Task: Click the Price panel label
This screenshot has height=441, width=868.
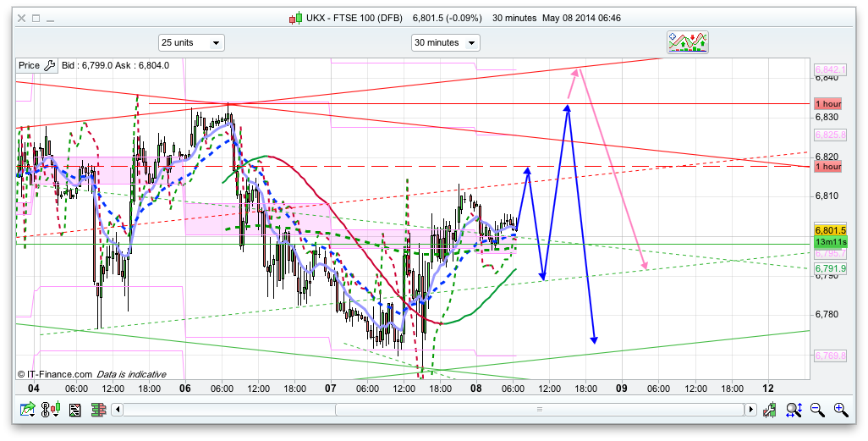Action: [x=29, y=65]
